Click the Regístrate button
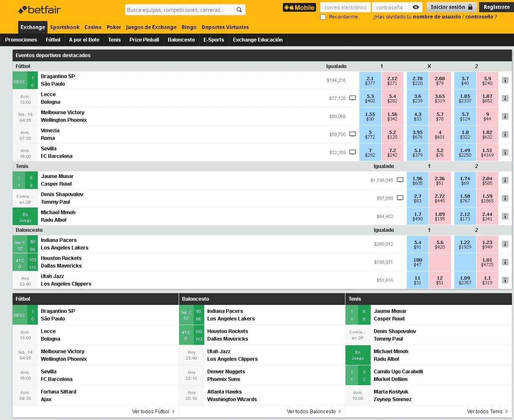Image resolution: width=514 pixels, height=420 pixels. (x=496, y=7)
